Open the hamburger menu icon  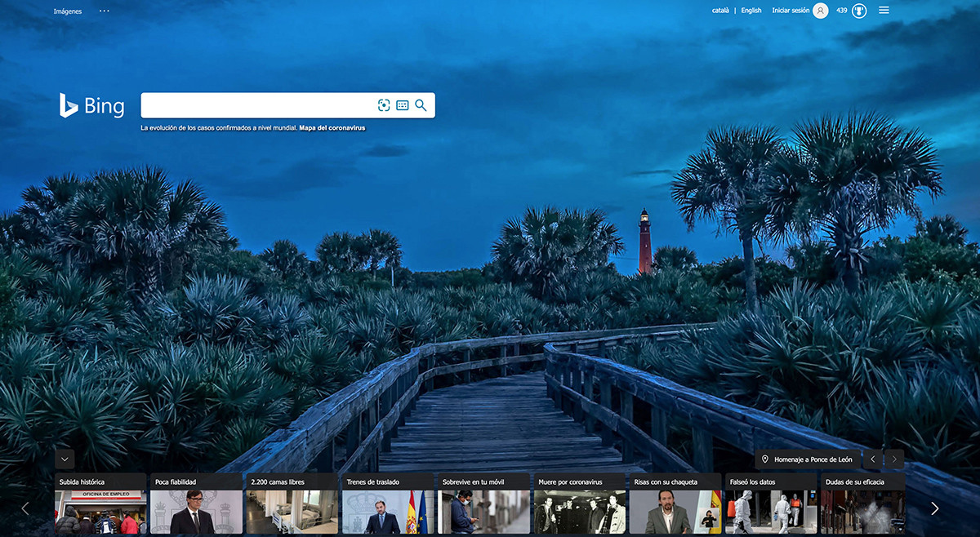coord(884,11)
